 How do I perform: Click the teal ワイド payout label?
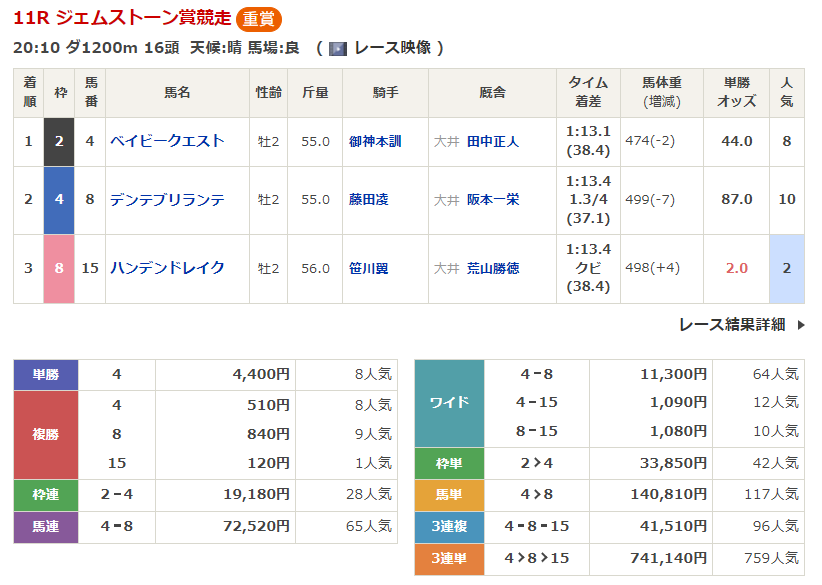pyautogui.click(x=449, y=402)
